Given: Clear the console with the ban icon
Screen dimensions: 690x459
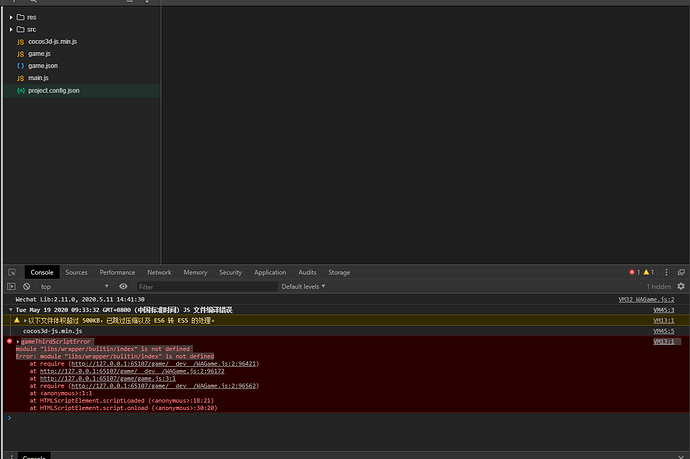Looking at the screenshot, I should [26, 286].
